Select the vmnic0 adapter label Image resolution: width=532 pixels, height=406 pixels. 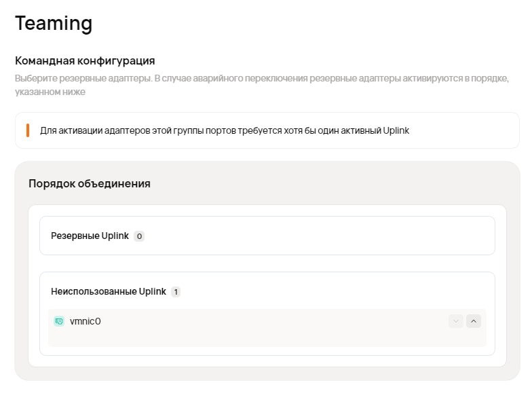pyautogui.click(x=85, y=321)
